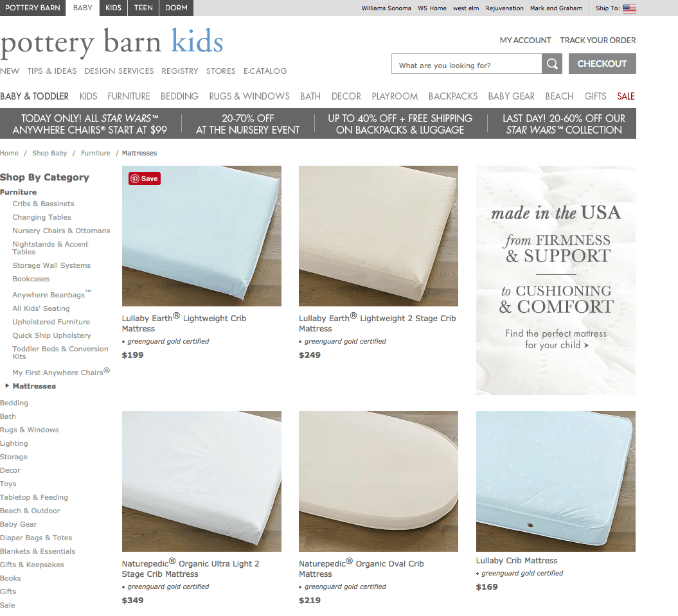Screen dimensions: 678x616
Task: Switch to the KIDS brand tab
Action: tap(113, 8)
